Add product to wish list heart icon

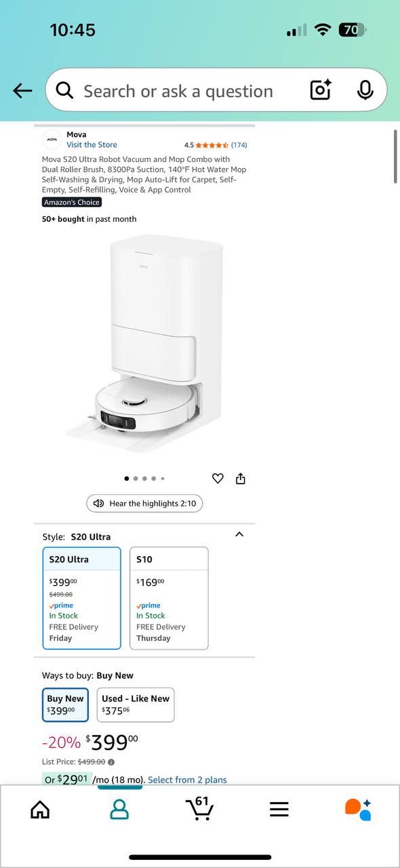click(218, 479)
